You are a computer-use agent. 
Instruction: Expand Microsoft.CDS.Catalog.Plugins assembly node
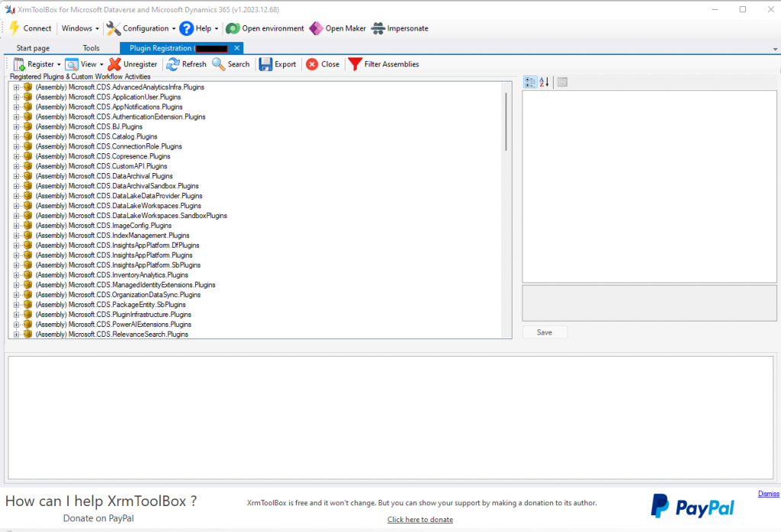[16, 136]
